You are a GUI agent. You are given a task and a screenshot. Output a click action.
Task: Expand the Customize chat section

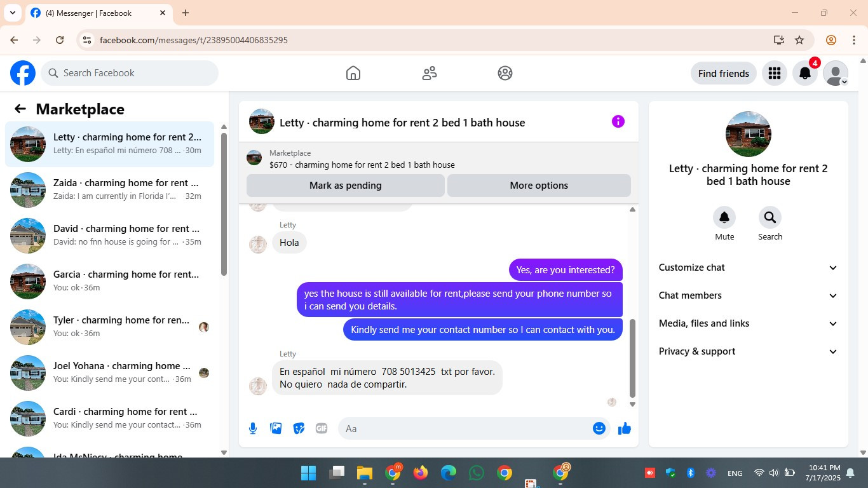749,268
